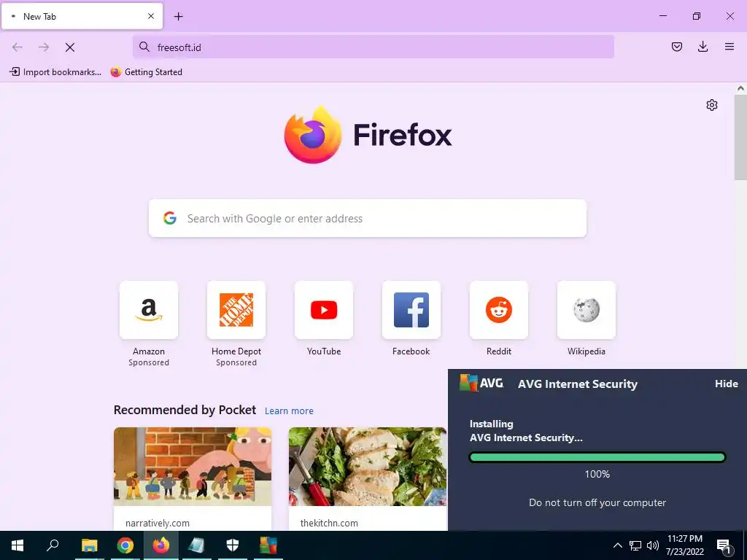Open Windows taskbar search
The height and width of the screenshot is (560, 747).
(53, 545)
